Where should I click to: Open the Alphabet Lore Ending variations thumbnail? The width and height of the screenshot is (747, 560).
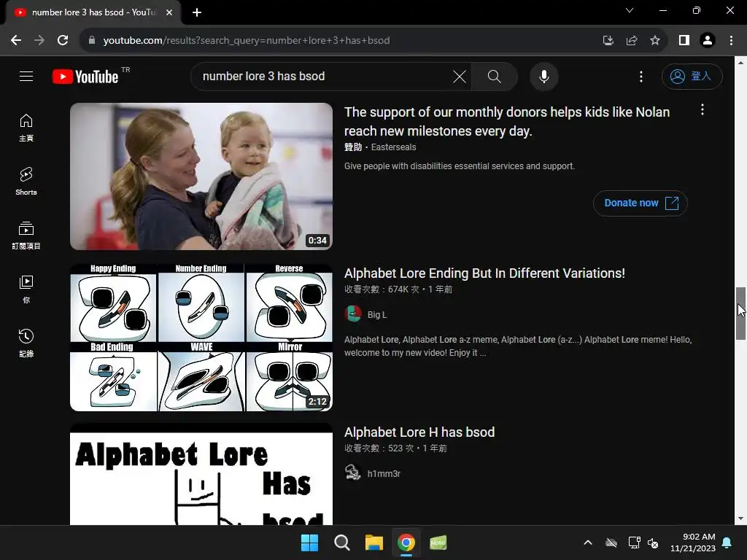click(201, 337)
